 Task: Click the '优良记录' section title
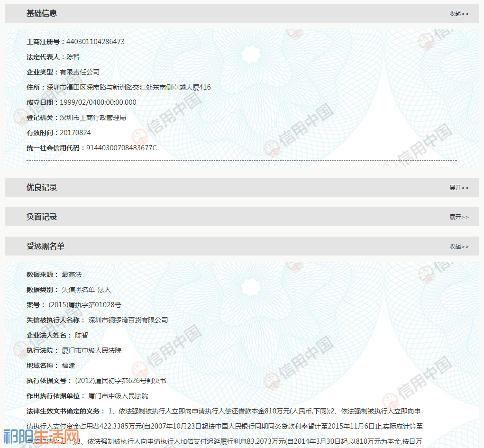42,187
